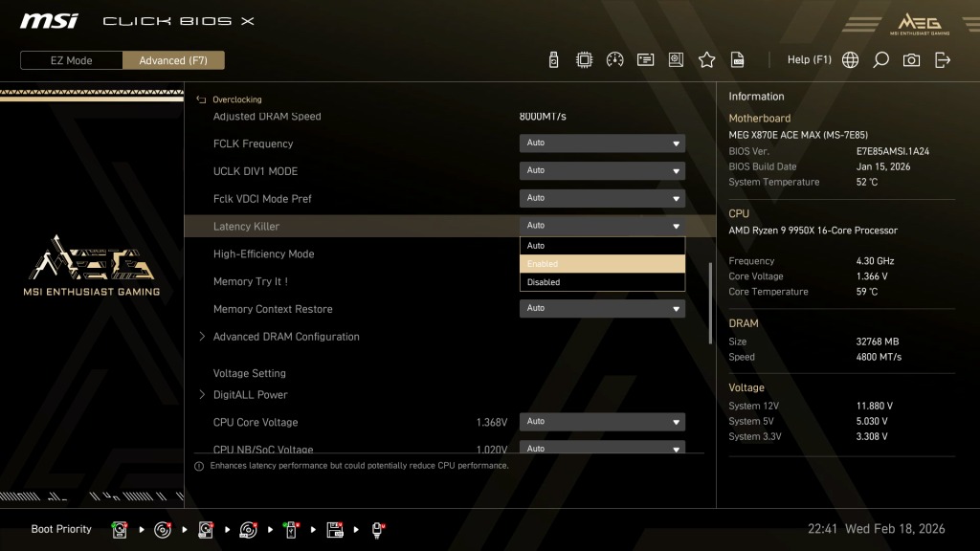This screenshot has height=551, width=980.
Task: Select the Latency Killer setting row
Action: point(450,226)
